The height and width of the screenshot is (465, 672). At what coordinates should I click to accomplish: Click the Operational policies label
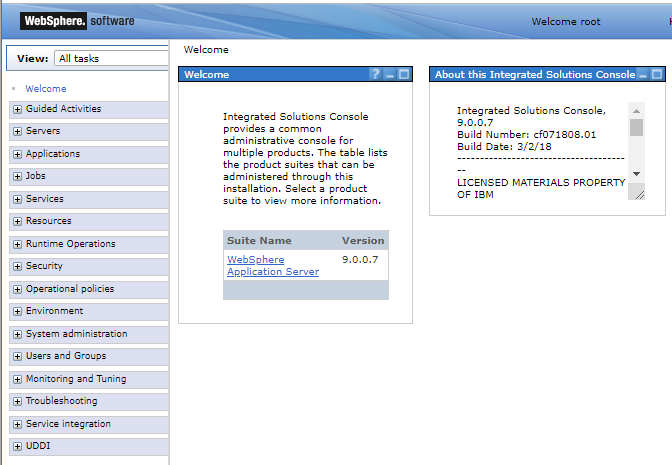click(x=70, y=289)
